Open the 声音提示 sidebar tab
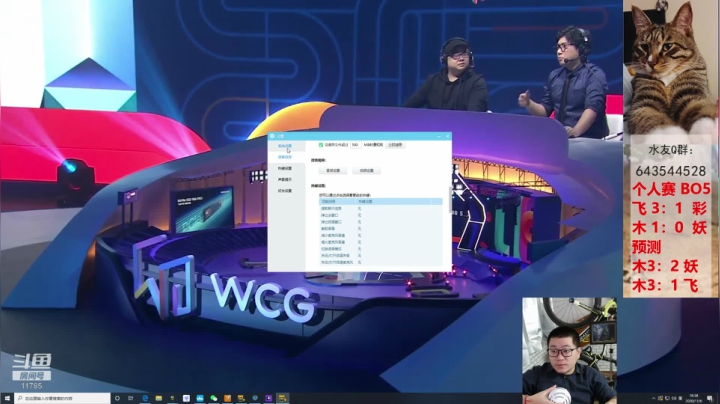The width and height of the screenshot is (720, 404). coord(285,180)
